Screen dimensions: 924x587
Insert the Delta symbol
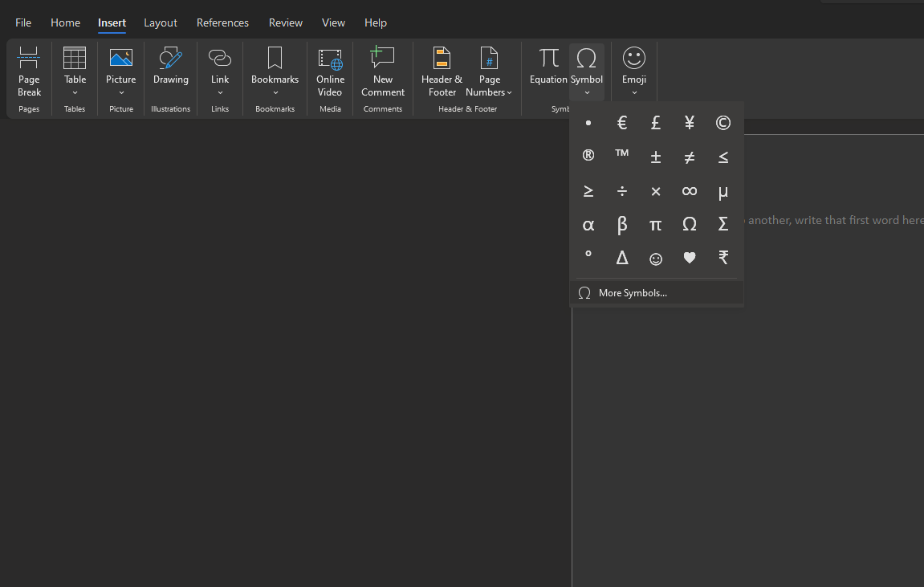(x=621, y=258)
